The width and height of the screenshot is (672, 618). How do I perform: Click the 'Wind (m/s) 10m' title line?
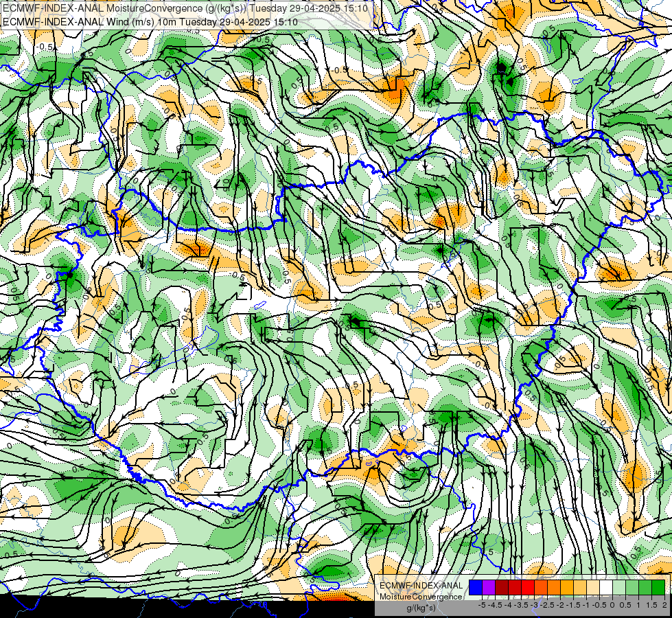click(x=150, y=22)
